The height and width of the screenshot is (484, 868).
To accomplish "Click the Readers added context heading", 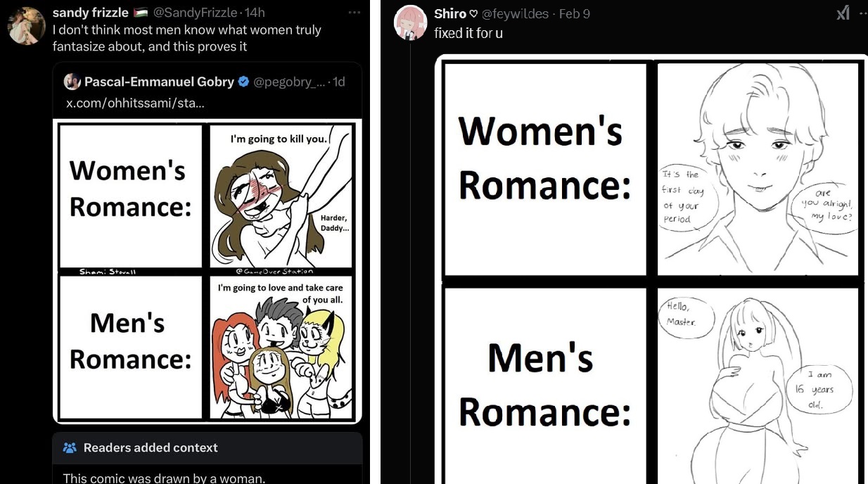I will [x=151, y=447].
